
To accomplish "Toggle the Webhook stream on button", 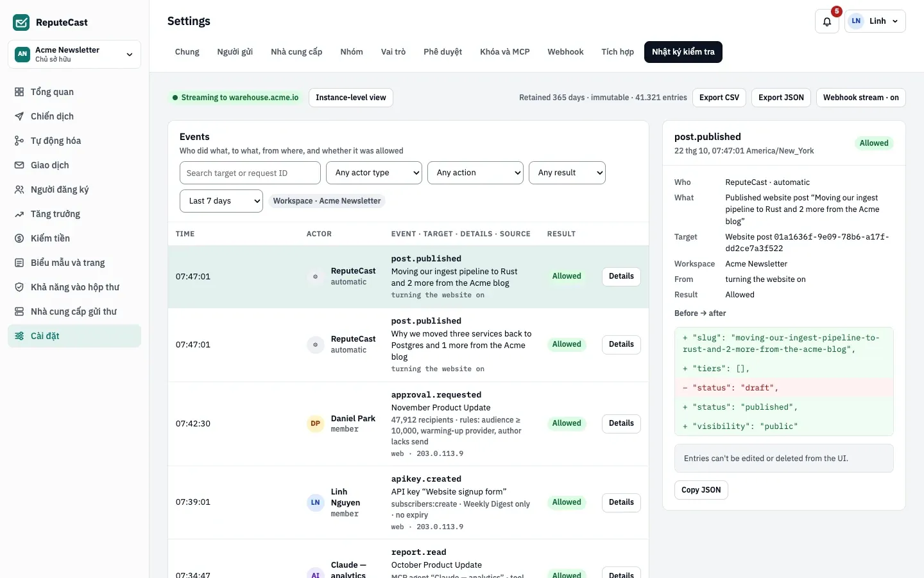I will click(x=861, y=98).
